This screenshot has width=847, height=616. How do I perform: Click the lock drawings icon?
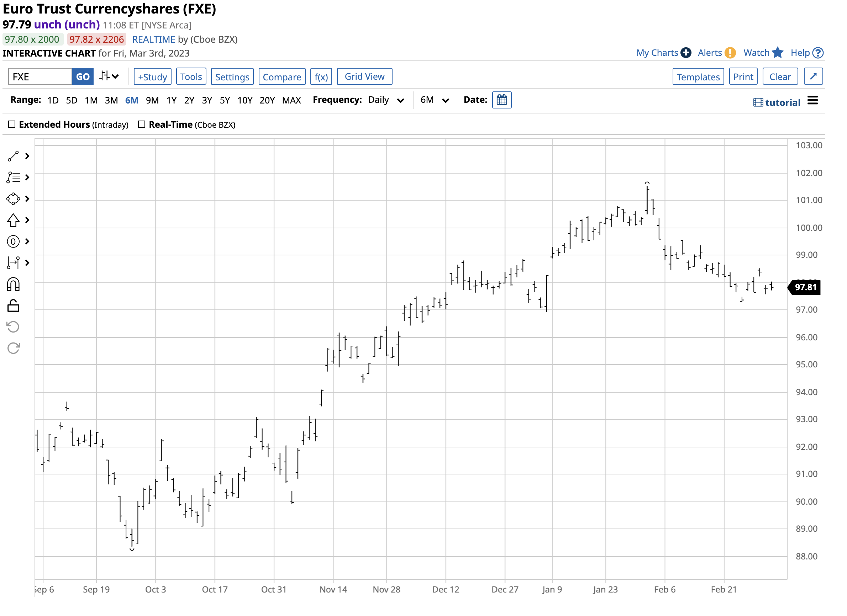pos(13,306)
